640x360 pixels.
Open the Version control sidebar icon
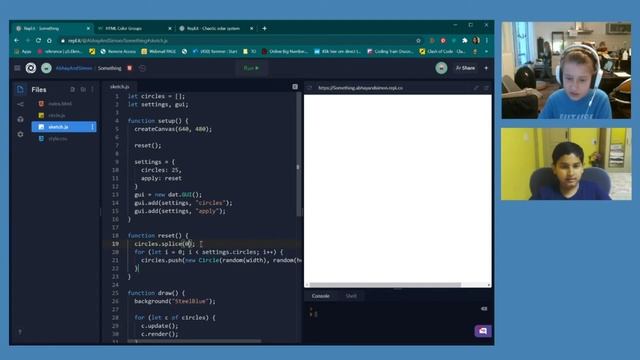(x=20, y=104)
